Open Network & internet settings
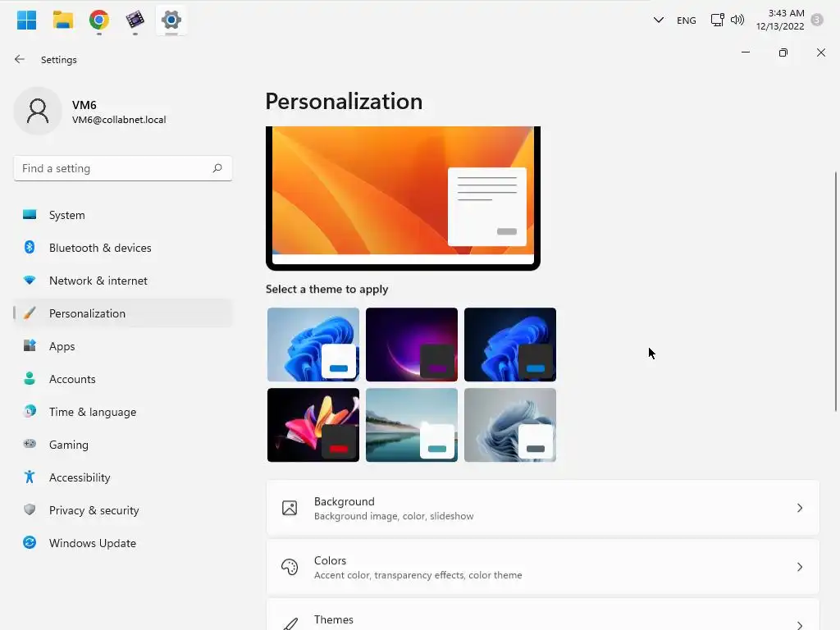Screen dimensions: 840x630 click(x=123, y=281)
